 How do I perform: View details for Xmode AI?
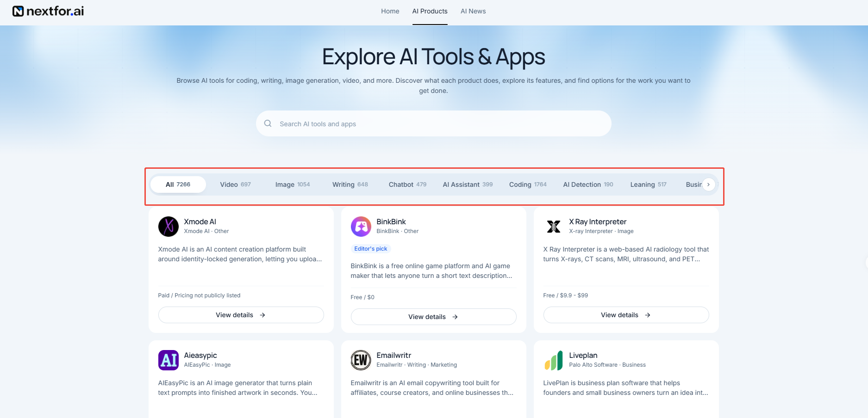pyautogui.click(x=241, y=315)
